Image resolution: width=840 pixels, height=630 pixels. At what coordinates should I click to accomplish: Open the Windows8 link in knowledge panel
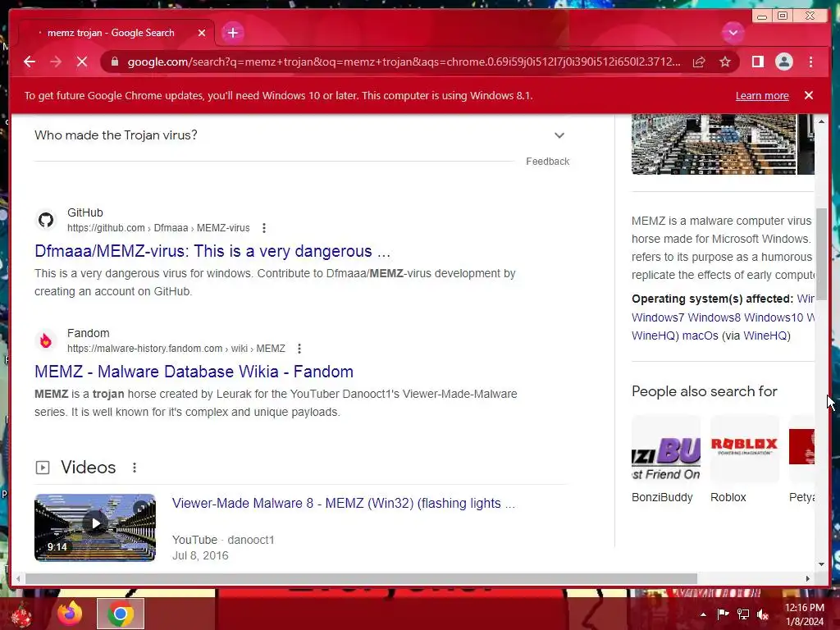coord(714,317)
